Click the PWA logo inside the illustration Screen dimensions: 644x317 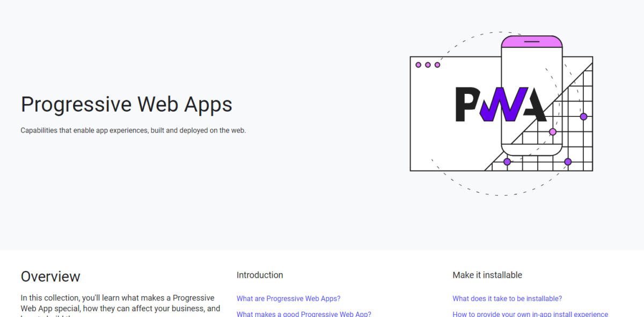tap(500, 105)
